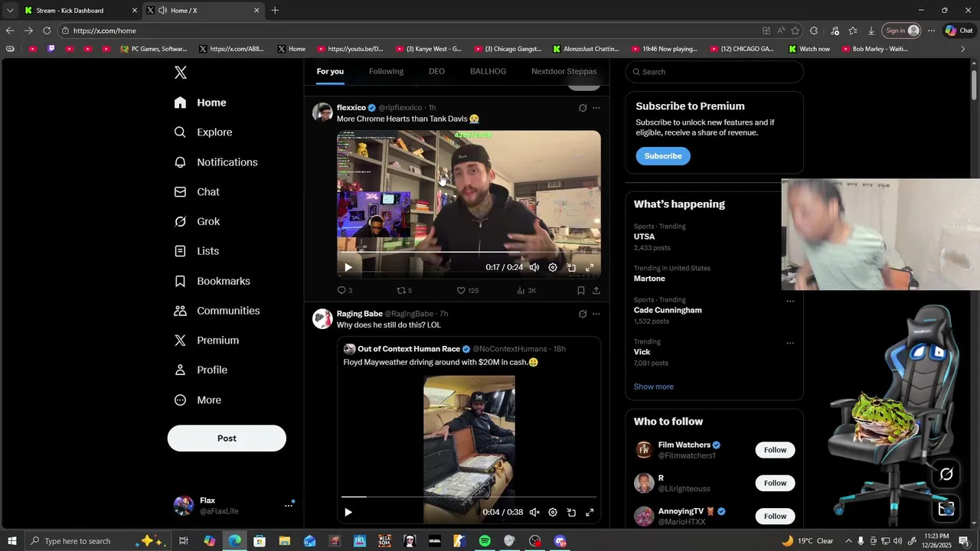980x551 pixels.
Task: Open Communities from the sidebar
Action: pyautogui.click(x=217, y=311)
